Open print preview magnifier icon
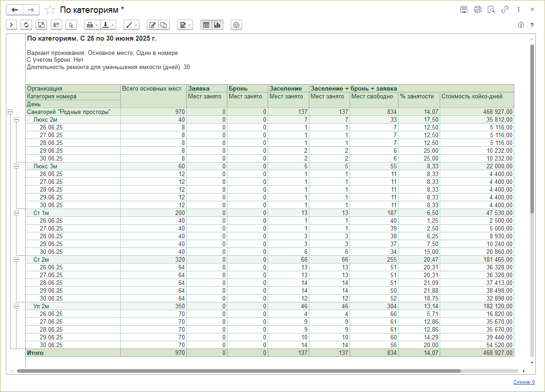Screen dimensions: 545x392 tap(491, 10)
